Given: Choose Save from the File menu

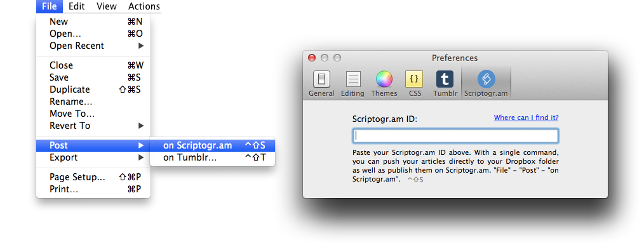Looking at the screenshot, I should [93, 77].
